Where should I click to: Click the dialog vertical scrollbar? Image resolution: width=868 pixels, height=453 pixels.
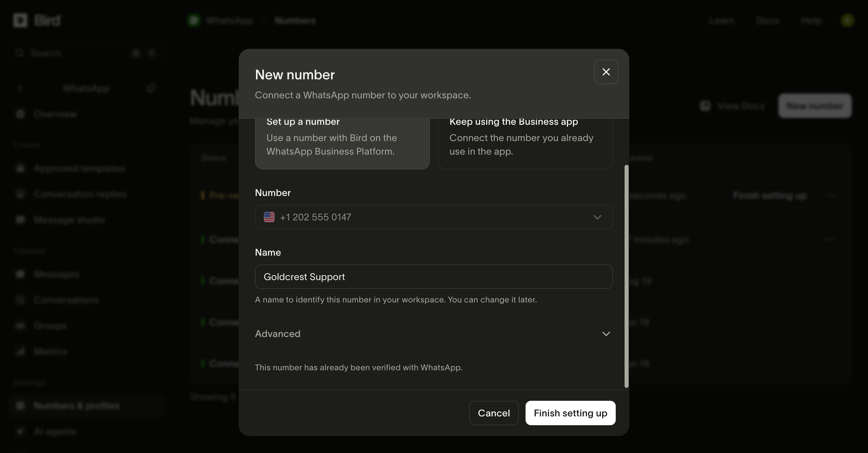[626, 276]
